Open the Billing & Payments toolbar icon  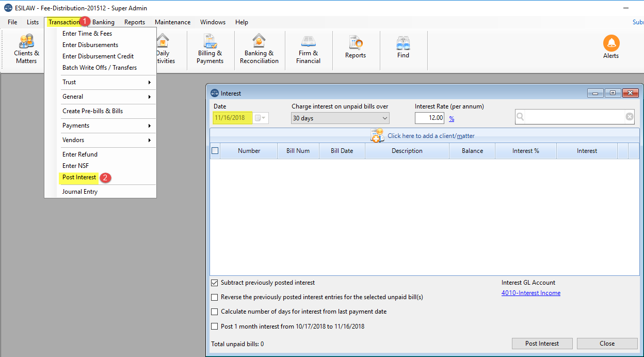(x=210, y=49)
